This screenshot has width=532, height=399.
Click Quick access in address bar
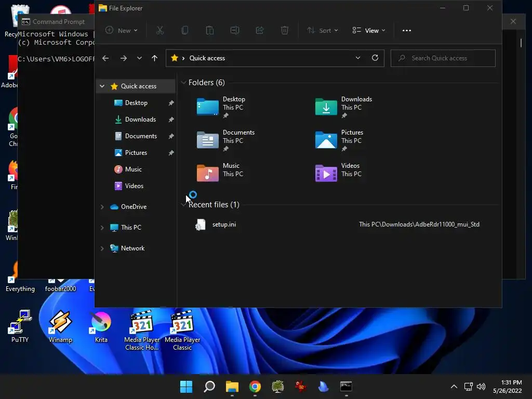tap(207, 58)
